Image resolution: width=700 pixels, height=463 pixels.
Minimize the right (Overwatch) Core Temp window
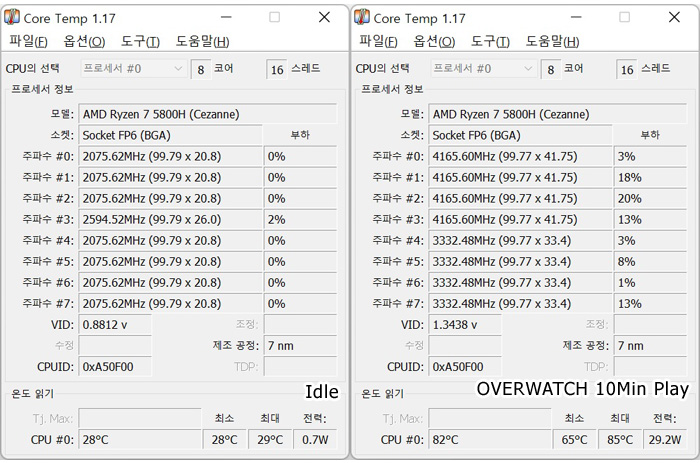(579, 17)
